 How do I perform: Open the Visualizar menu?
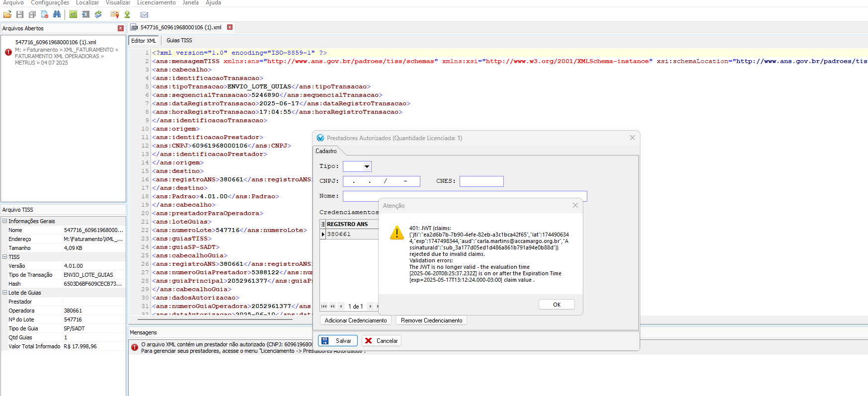pos(118,3)
